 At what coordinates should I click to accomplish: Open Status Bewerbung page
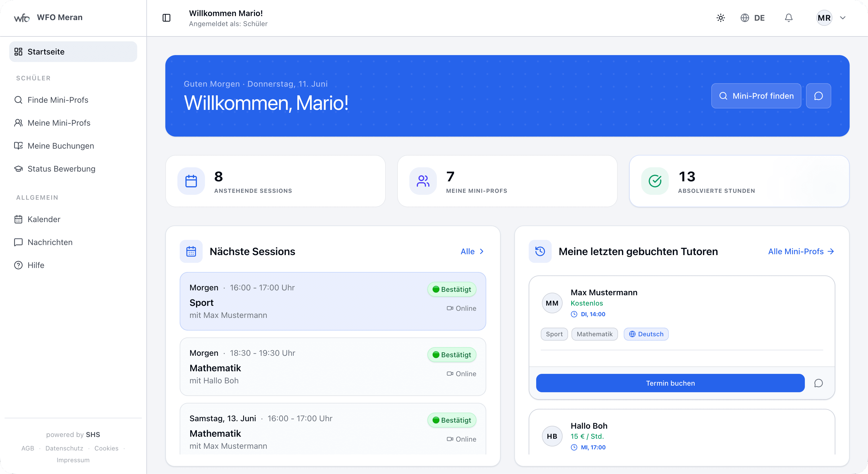(73, 168)
